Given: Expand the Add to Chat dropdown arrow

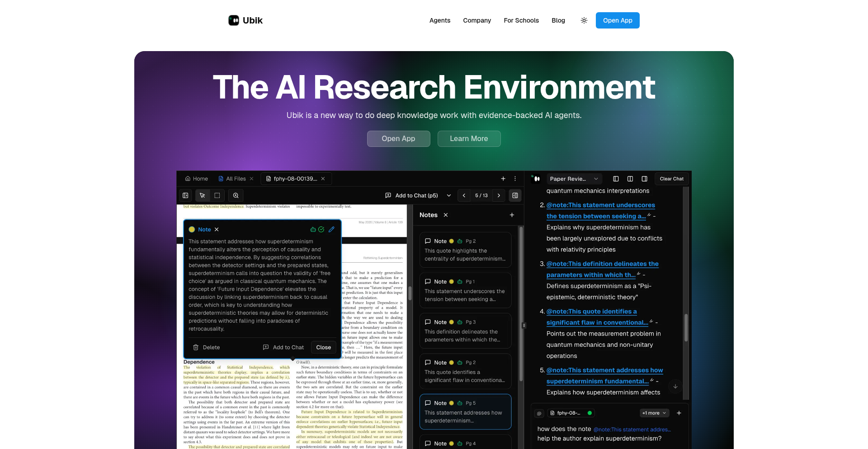Looking at the screenshot, I should coord(449,195).
